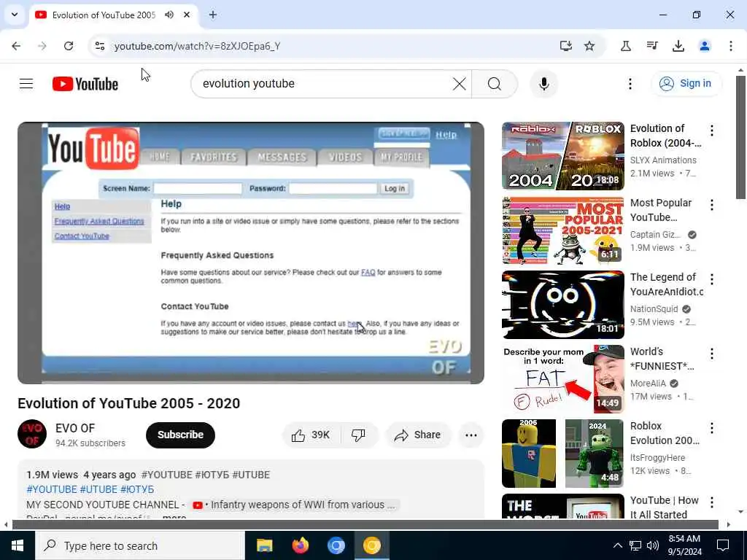
Task: Open options menu for YouTube How It All Started
Action: point(711,502)
